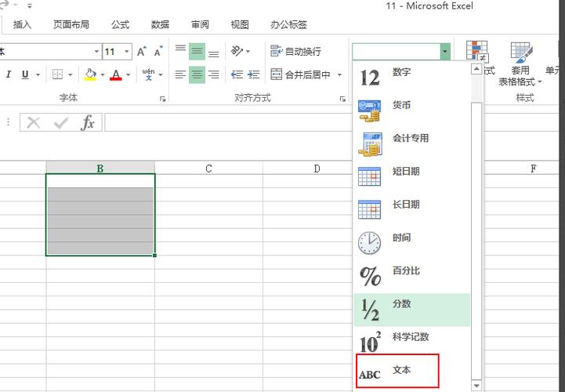Screen dimensions: 565x392
Task: Open conditional formatting icon
Action: click(x=476, y=50)
